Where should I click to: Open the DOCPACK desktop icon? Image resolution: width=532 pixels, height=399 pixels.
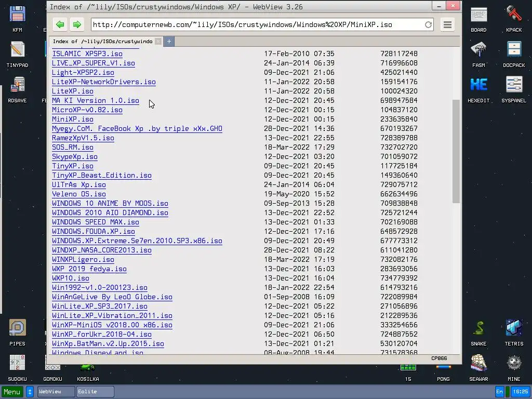(x=514, y=54)
